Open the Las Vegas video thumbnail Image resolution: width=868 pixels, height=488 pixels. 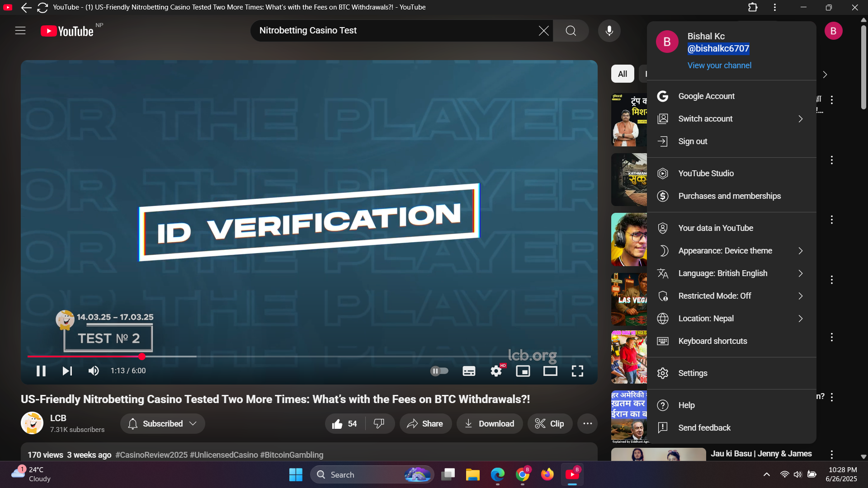[629, 299]
